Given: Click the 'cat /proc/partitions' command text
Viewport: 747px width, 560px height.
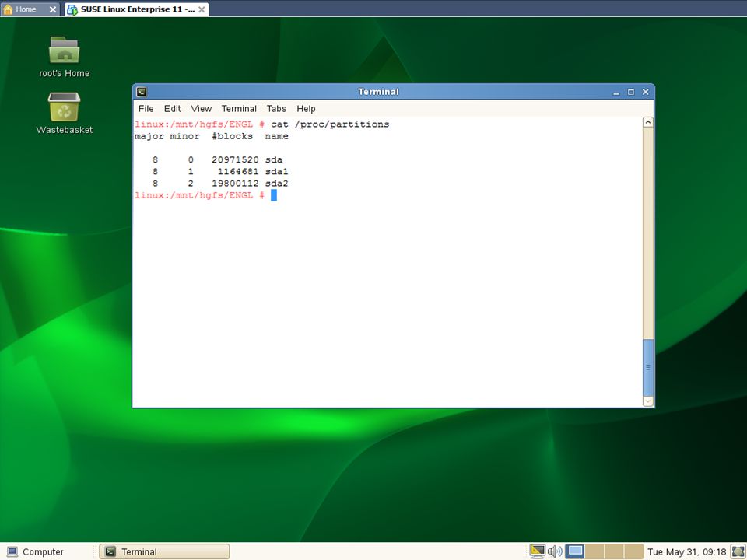Looking at the screenshot, I should [x=330, y=124].
